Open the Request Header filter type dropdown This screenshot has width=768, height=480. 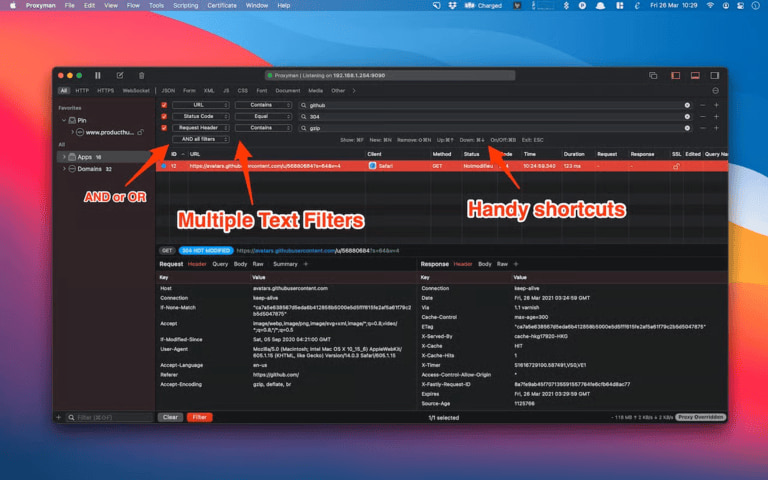tap(201, 128)
